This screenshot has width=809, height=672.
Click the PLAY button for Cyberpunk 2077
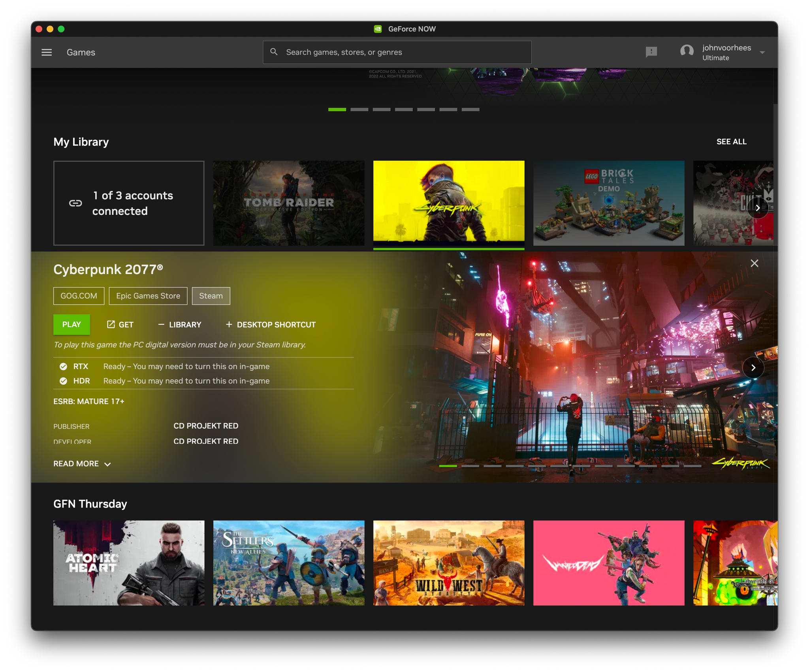[71, 325]
